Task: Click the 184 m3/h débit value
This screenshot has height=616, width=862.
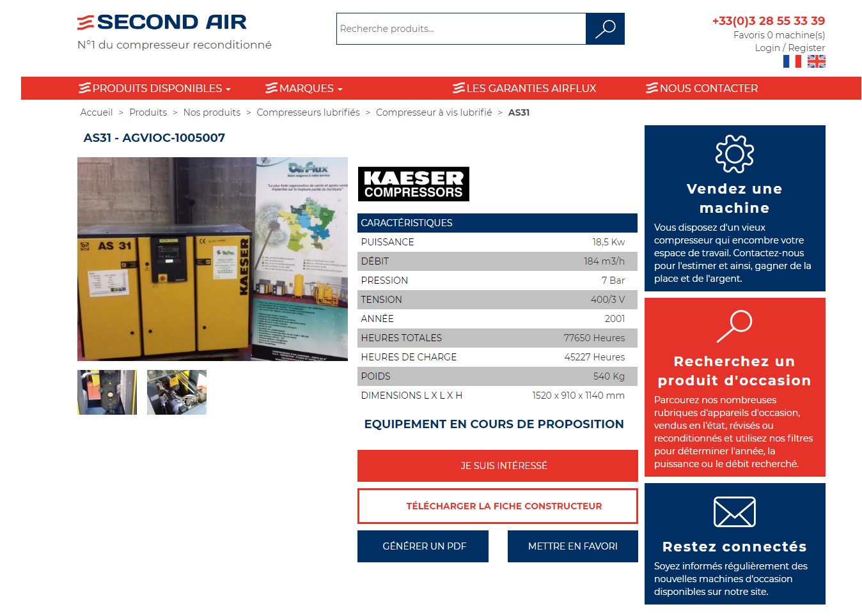Action: coord(604,261)
